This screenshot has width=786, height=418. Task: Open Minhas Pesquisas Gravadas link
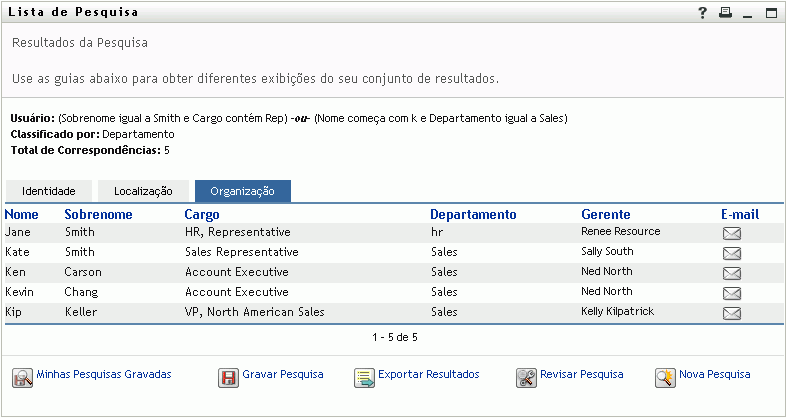coord(104,375)
